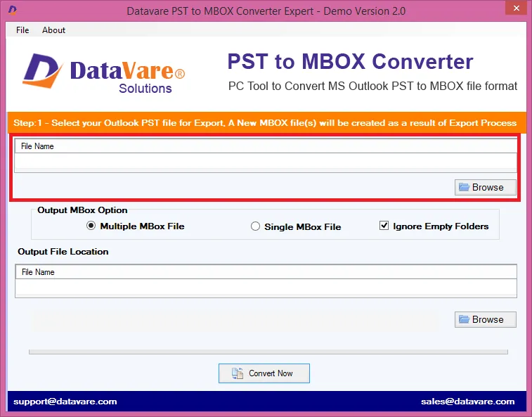Click the source 'File Name' column header
Screen dimensions: 532x417
click(x=266, y=146)
